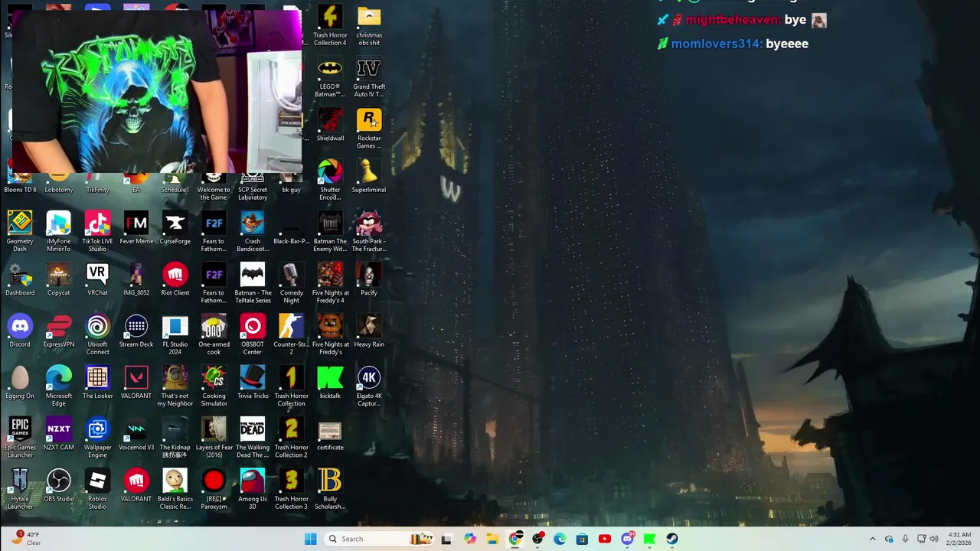The height and width of the screenshot is (551, 980).
Task: Open Grand Theft Auto IV icon
Action: (369, 77)
